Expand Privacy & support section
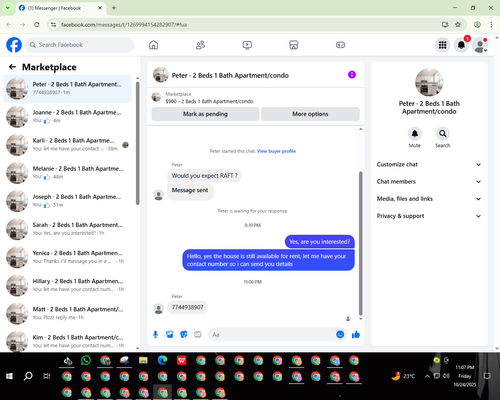Image resolution: width=500 pixels, height=400 pixels. click(x=429, y=216)
